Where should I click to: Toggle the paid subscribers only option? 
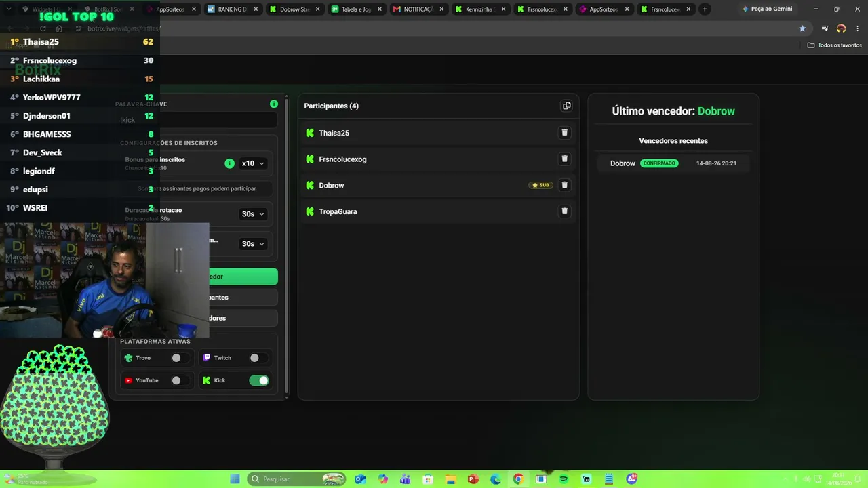pos(197,188)
